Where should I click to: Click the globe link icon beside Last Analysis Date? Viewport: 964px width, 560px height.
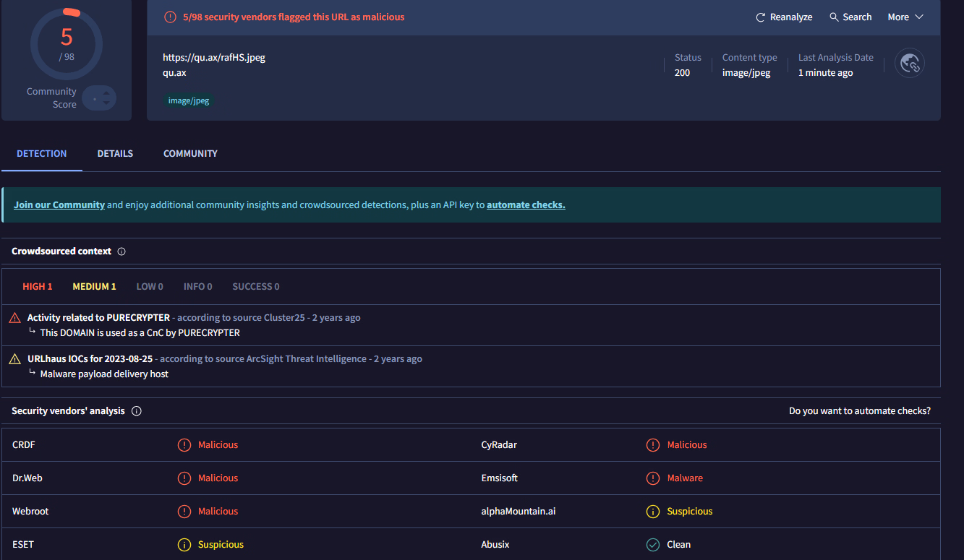[x=909, y=64]
